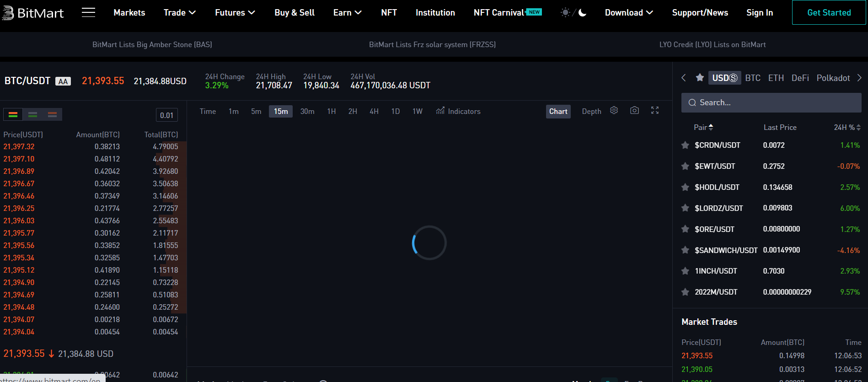This screenshot has height=382, width=868.
Task: Select 1W chart interval
Action: pos(418,111)
